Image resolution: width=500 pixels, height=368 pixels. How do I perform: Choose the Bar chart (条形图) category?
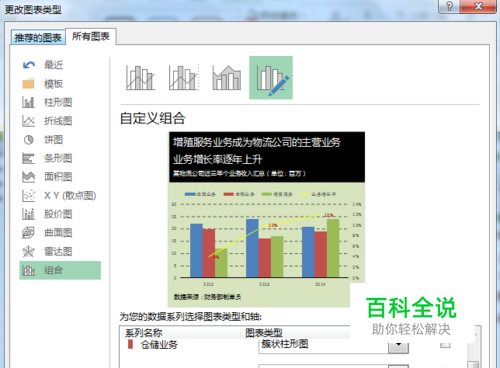coord(58,158)
